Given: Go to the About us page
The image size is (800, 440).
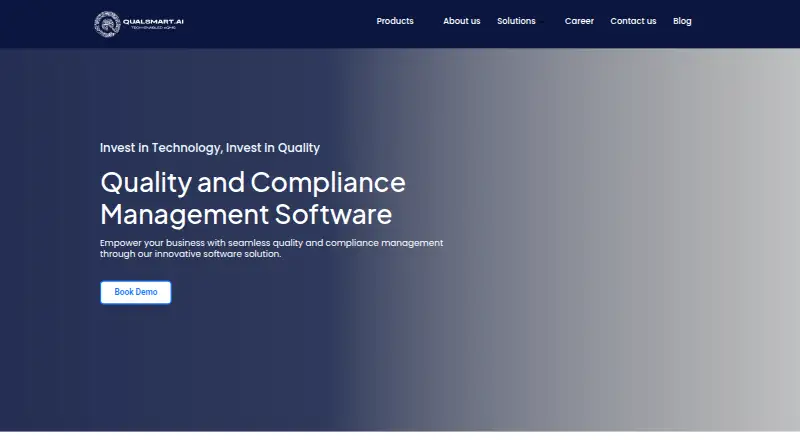Looking at the screenshot, I should click(461, 21).
